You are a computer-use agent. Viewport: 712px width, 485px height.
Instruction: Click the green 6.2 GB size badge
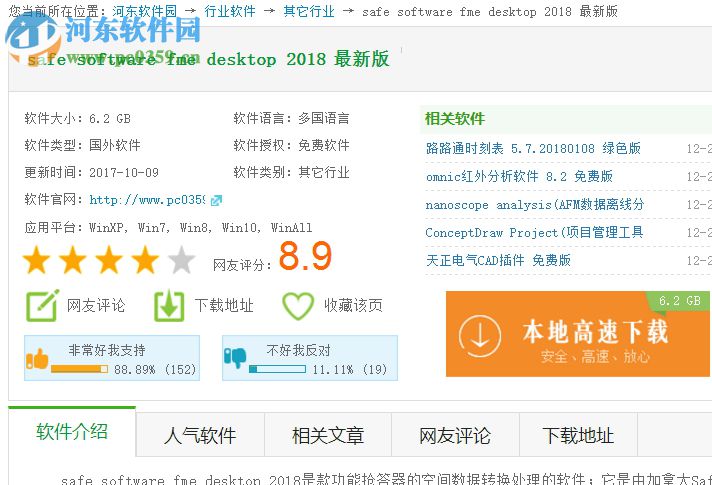[x=679, y=301]
